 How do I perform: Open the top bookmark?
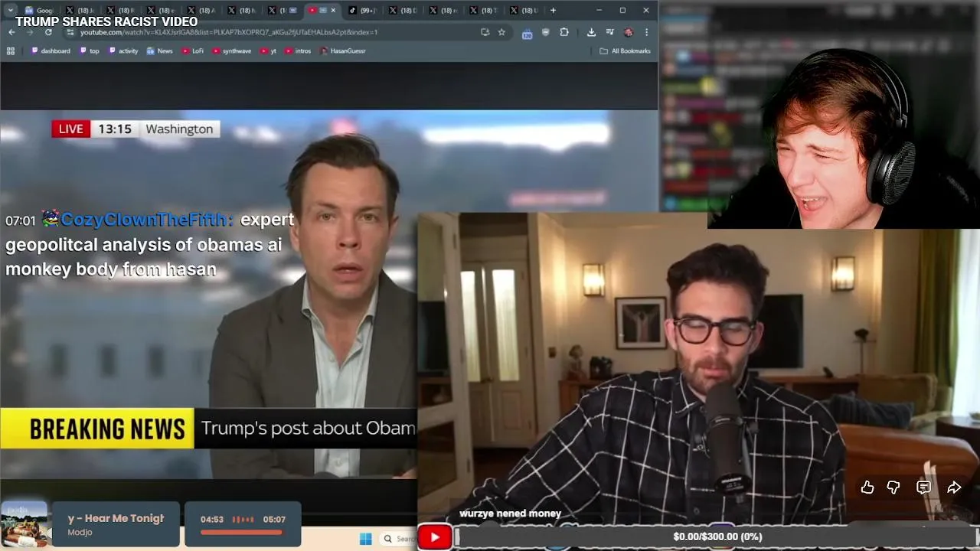90,51
